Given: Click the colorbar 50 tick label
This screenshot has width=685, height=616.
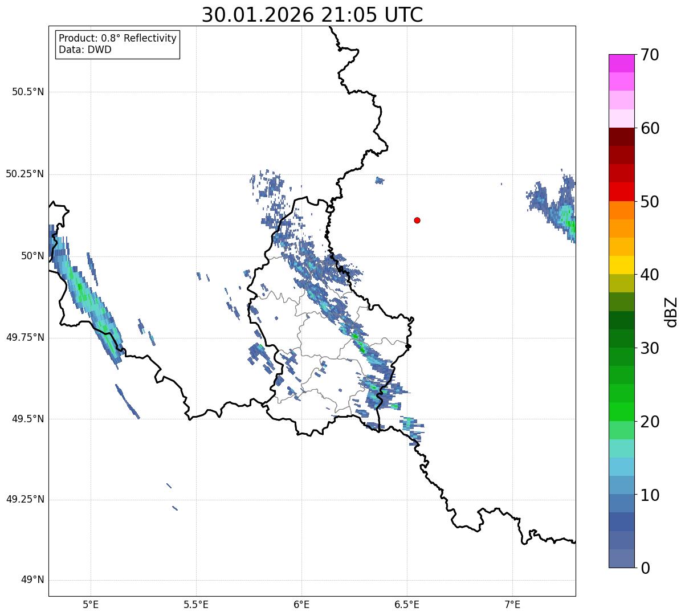Looking at the screenshot, I should [x=650, y=202].
